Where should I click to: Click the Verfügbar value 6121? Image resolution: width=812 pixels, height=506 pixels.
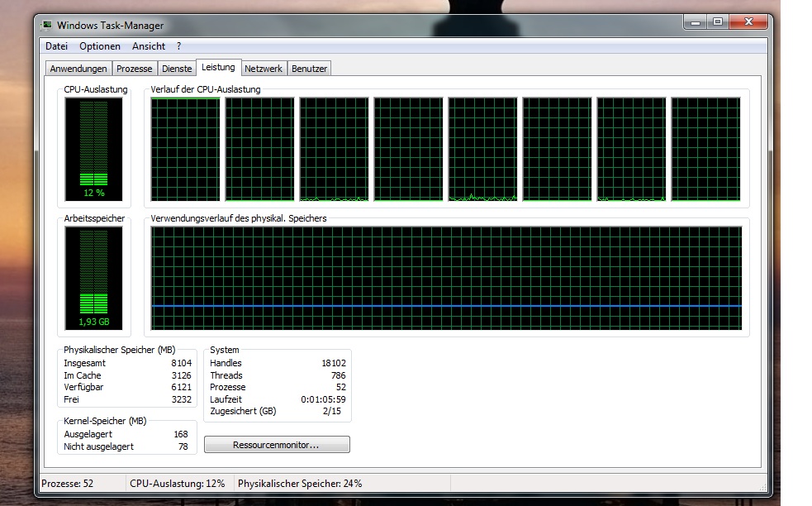coord(181,387)
